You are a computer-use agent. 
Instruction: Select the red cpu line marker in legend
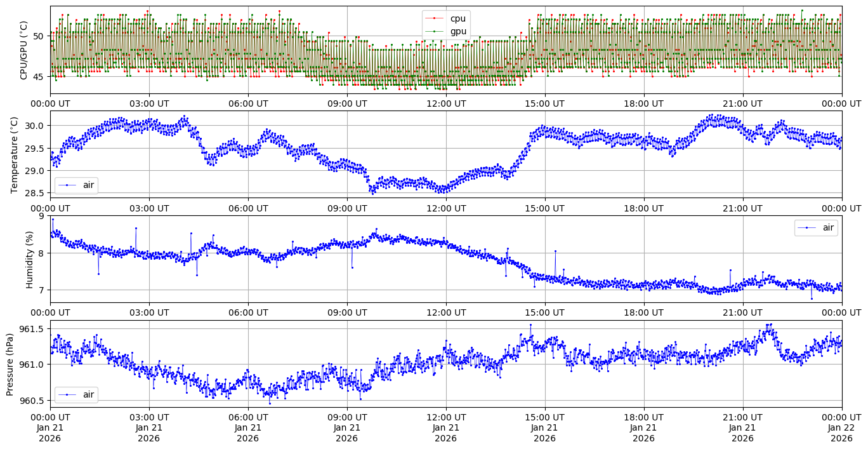click(435, 18)
